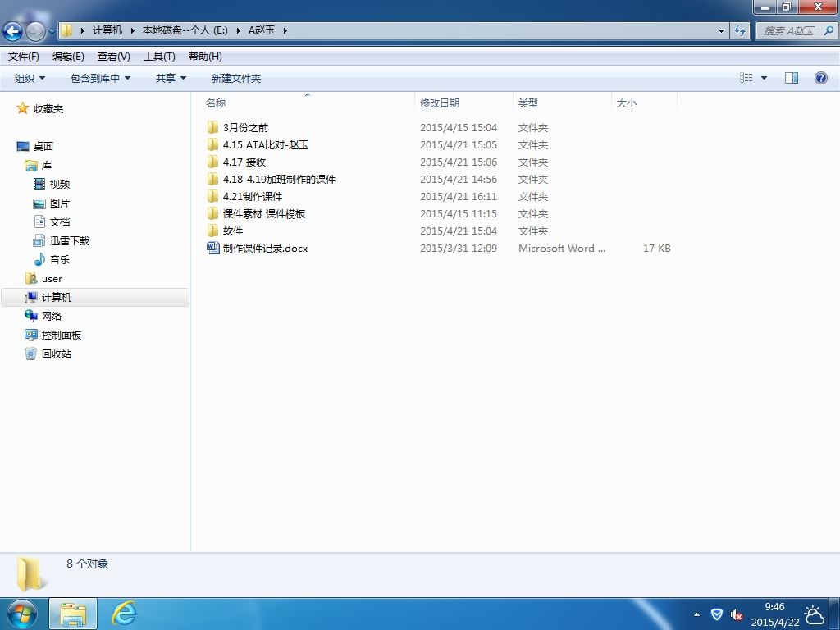Open 图片 library
Screen dimensions: 840x630
coord(59,203)
